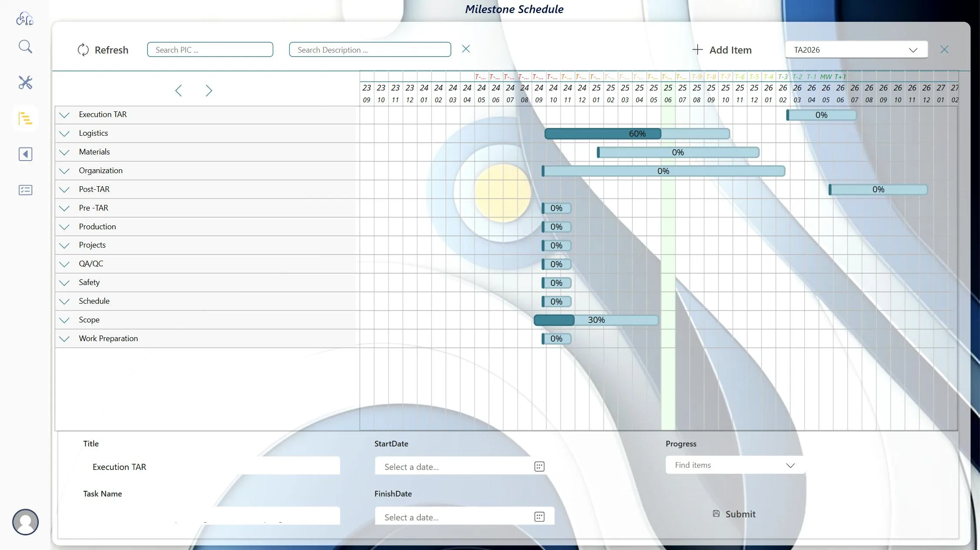This screenshot has width=980, height=550.
Task: Expand the Execution TAR row
Action: click(64, 115)
